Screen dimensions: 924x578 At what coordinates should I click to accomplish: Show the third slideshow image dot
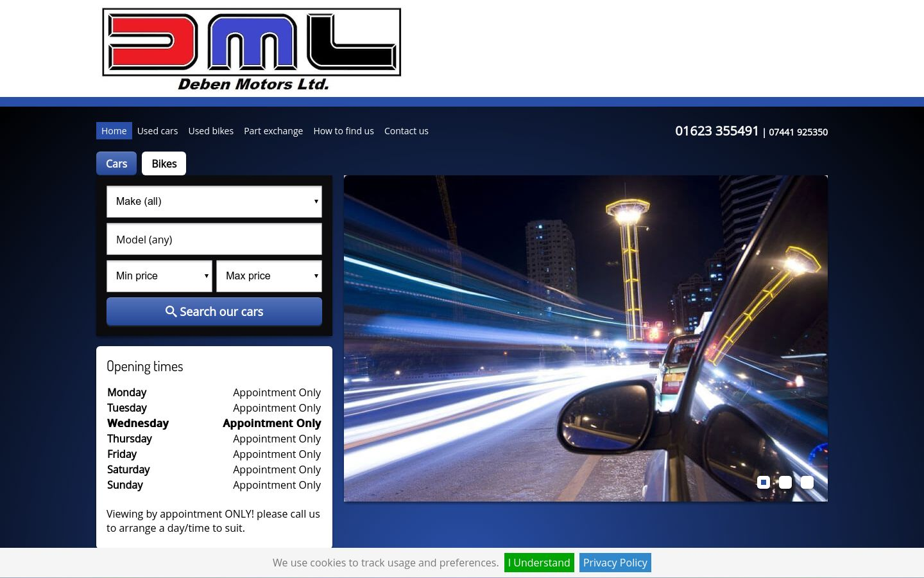click(807, 482)
